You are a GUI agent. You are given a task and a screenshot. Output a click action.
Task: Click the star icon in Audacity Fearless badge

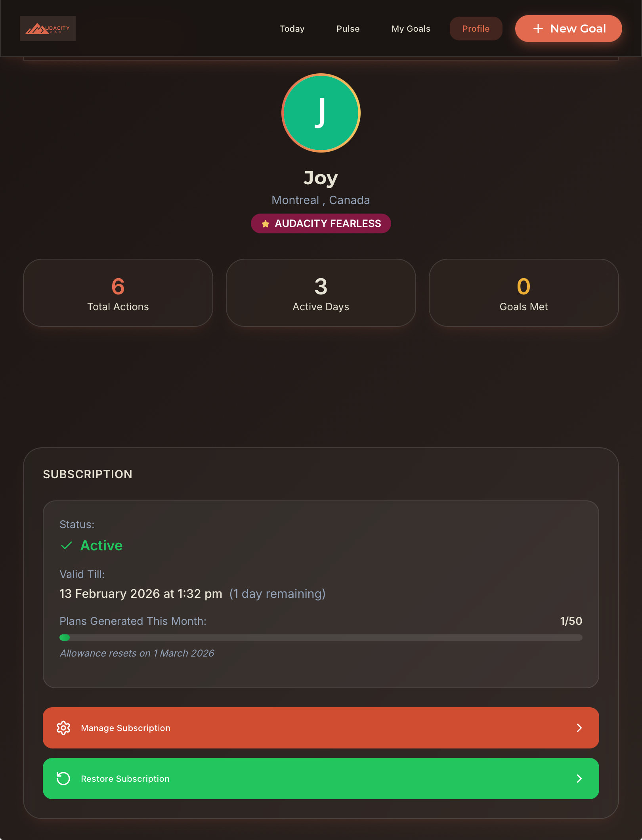point(266,224)
